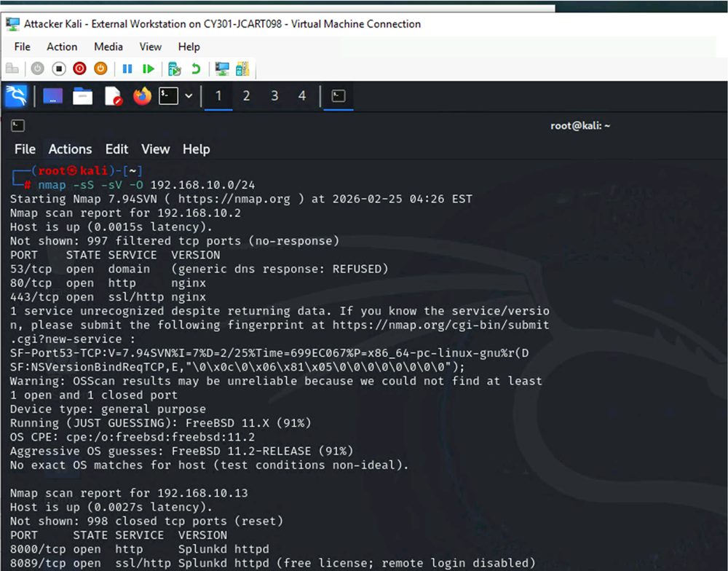Open the Hyper-V Help menu
728x571 pixels.
coord(189,47)
